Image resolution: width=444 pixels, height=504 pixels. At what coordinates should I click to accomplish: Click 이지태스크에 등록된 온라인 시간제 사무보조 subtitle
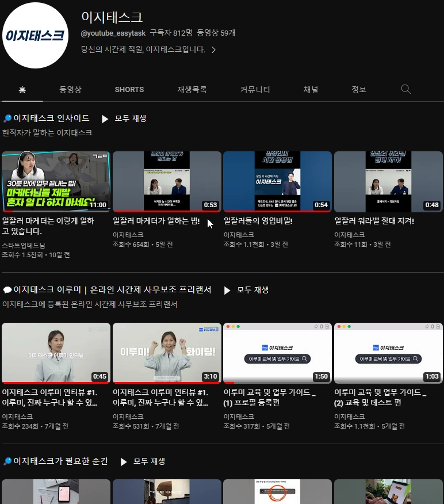pos(90,304)
